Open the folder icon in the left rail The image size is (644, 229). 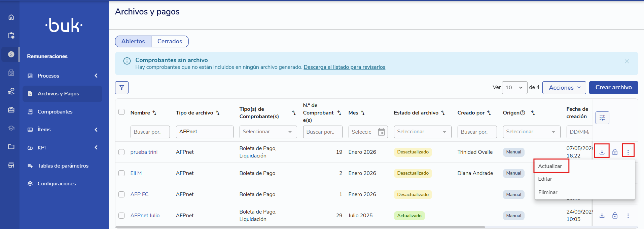point(11,147)
